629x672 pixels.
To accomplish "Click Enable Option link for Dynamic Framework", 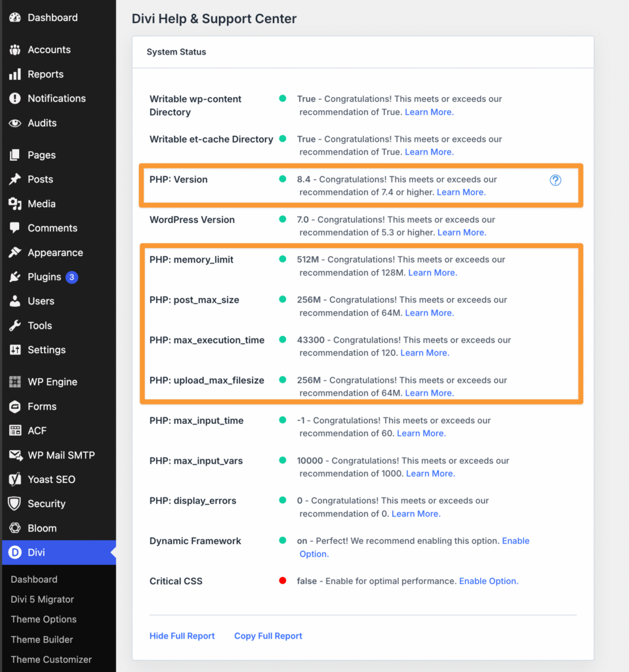I will tap(516, 541).
